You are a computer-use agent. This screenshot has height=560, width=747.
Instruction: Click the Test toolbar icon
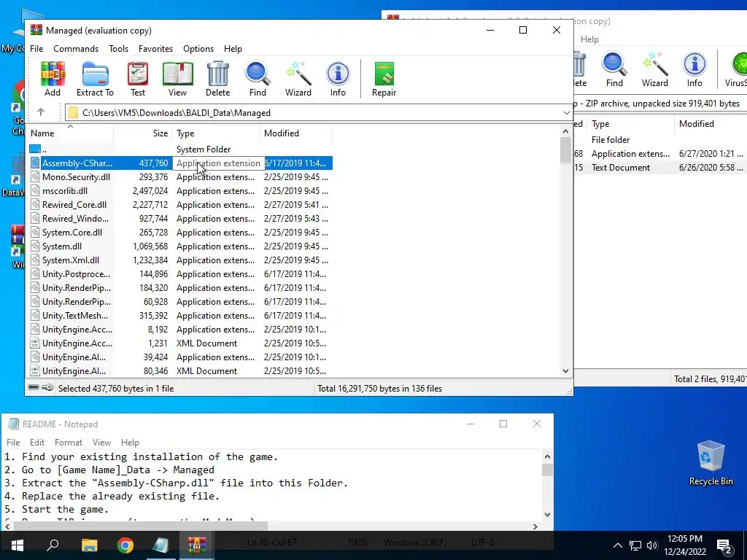click(x=138, y=79)
